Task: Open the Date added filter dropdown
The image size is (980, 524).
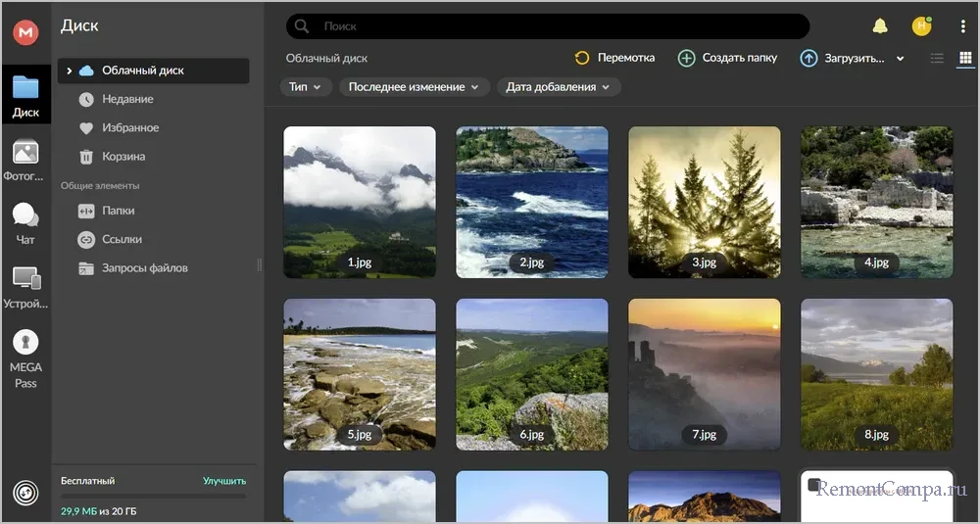Action: pyautogui.click(x=558, y=87)
